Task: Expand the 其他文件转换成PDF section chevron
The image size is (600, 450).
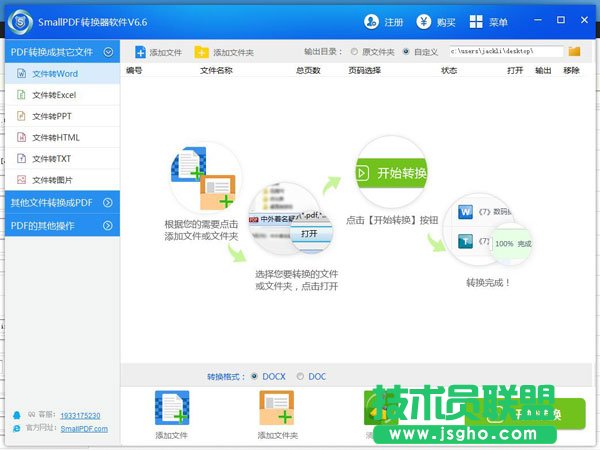Action: pyautogui.click(x=108, y=203)
